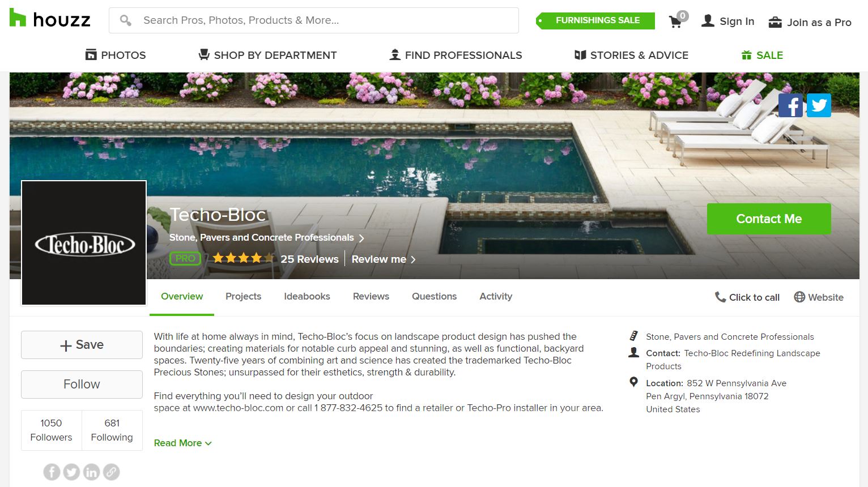Click the Contact Me button
The image size is (868, 487).
(769, 219)
